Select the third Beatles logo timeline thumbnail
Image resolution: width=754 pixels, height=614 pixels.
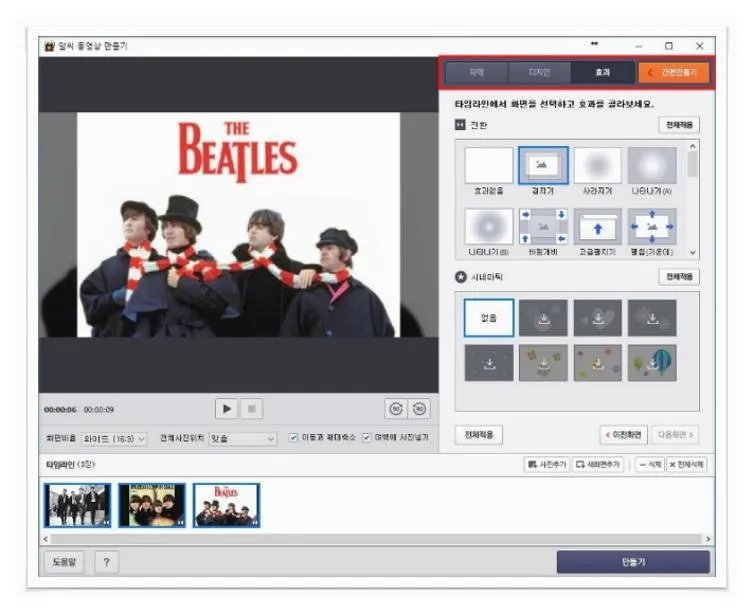(226, 505)
